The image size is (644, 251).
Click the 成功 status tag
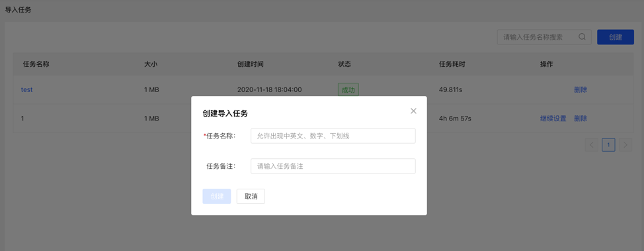348,89
